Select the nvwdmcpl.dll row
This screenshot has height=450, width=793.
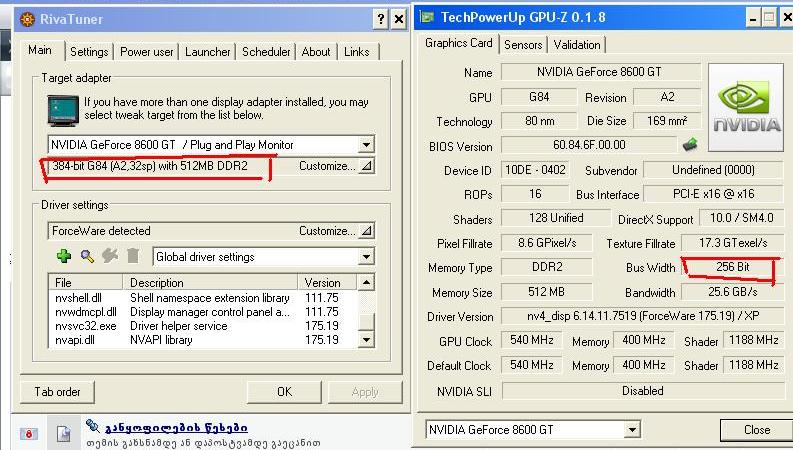pos(203,312)
